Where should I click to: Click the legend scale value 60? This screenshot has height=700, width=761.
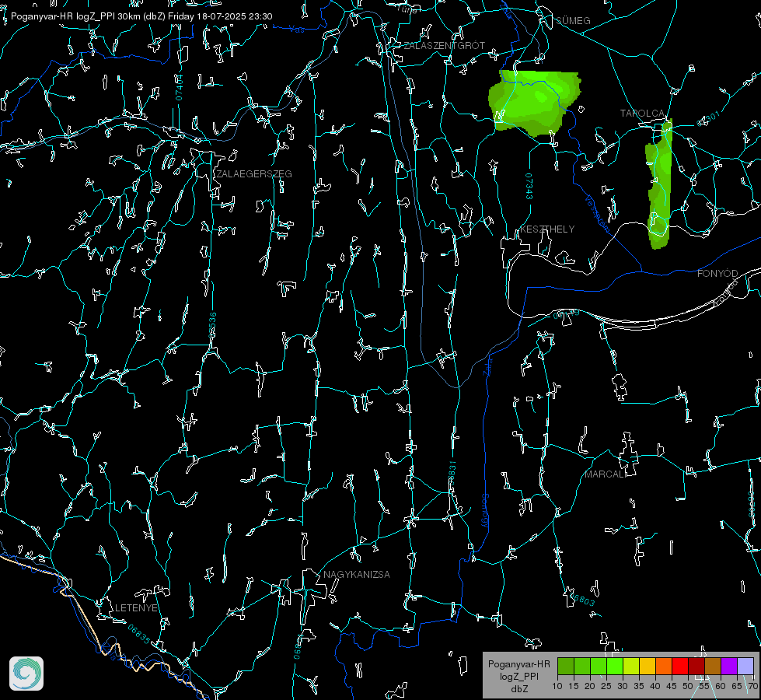point(721,687)
